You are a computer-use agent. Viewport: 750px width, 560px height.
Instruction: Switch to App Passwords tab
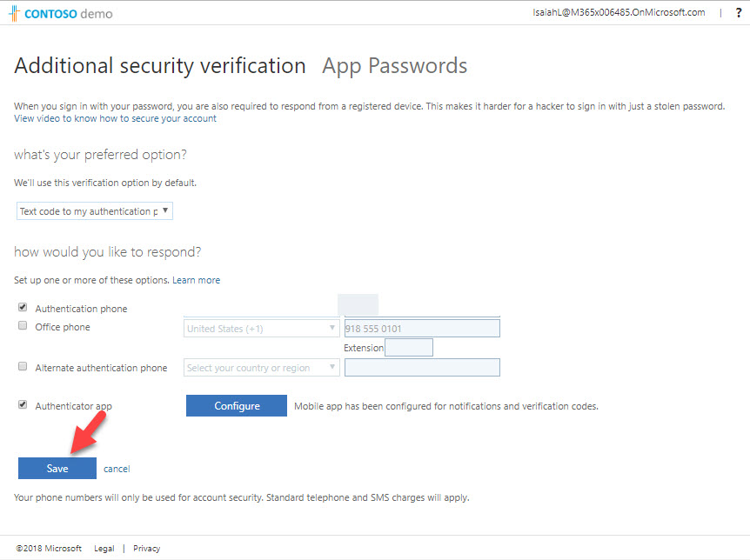click(x=394, y=66)
